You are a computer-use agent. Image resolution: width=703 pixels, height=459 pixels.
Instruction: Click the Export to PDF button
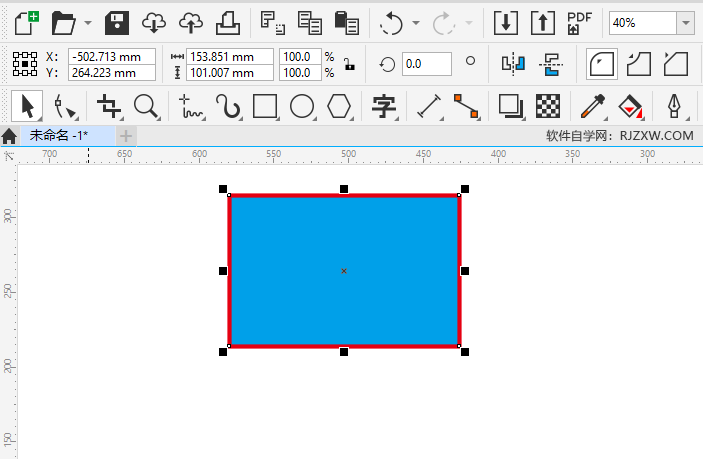click(x=578, y=22)
